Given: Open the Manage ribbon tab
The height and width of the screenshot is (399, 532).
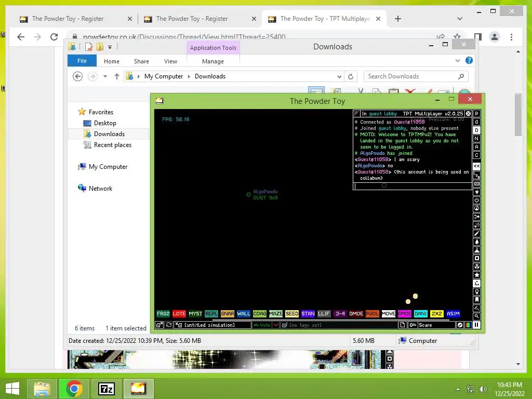Looking at the screenshot, I should click(x=213, y=61).
